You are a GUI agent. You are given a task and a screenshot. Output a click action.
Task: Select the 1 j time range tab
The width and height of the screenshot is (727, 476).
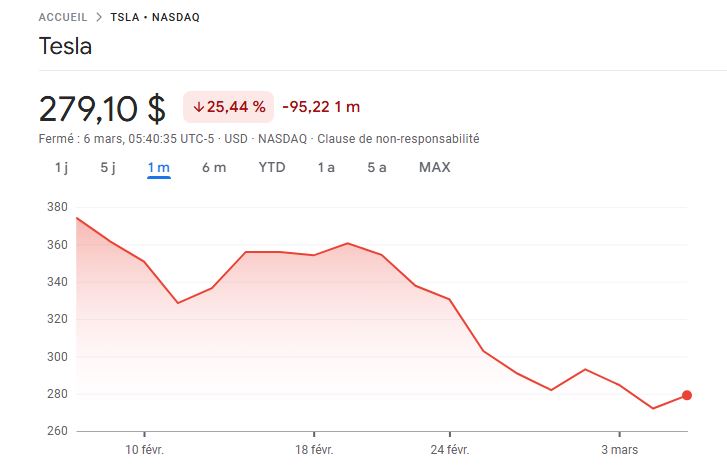coord(61,168)
